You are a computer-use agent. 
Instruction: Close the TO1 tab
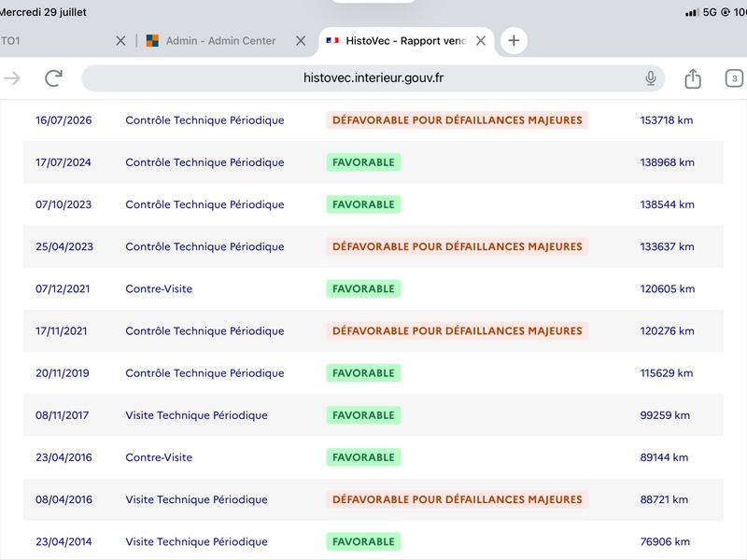coord(120,41)
